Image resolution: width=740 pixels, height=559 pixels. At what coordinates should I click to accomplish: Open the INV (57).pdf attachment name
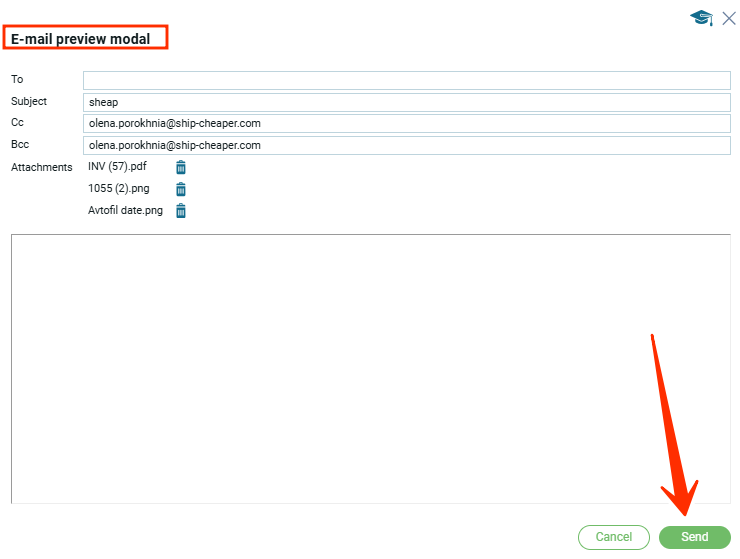(118, 167)
